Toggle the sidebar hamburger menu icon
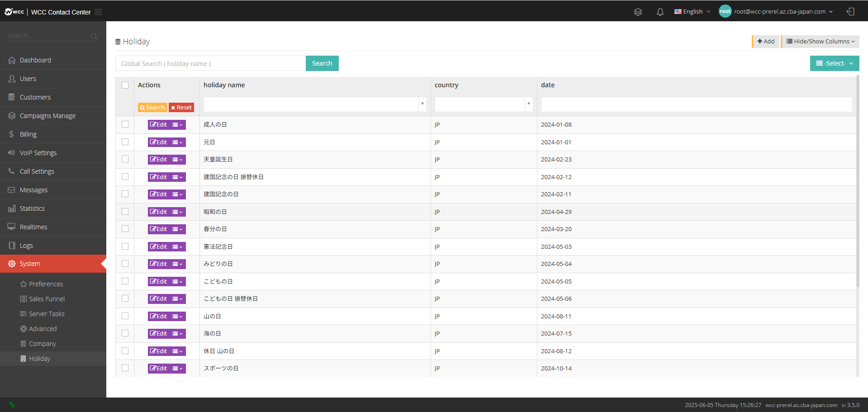This screenshot has width=868, height=412. point(98,12)
